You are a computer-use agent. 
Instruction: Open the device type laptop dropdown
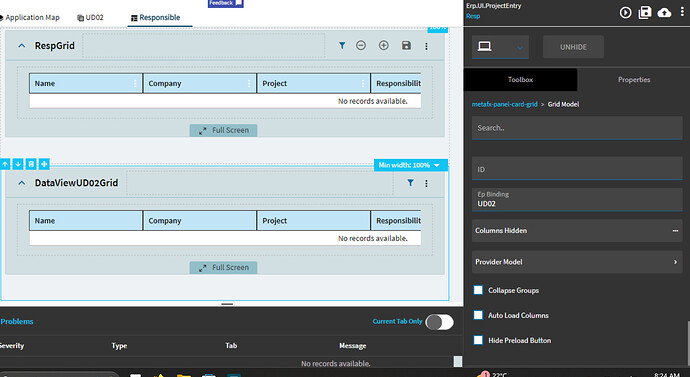[500, 47]
